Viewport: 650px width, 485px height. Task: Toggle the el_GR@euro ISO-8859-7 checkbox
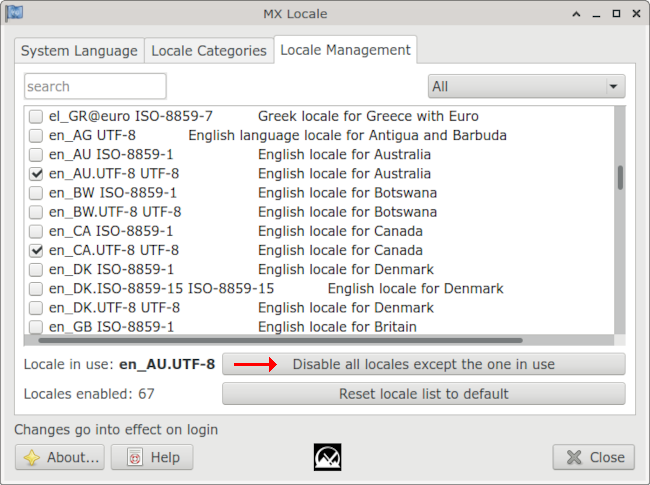click(36, 116)
